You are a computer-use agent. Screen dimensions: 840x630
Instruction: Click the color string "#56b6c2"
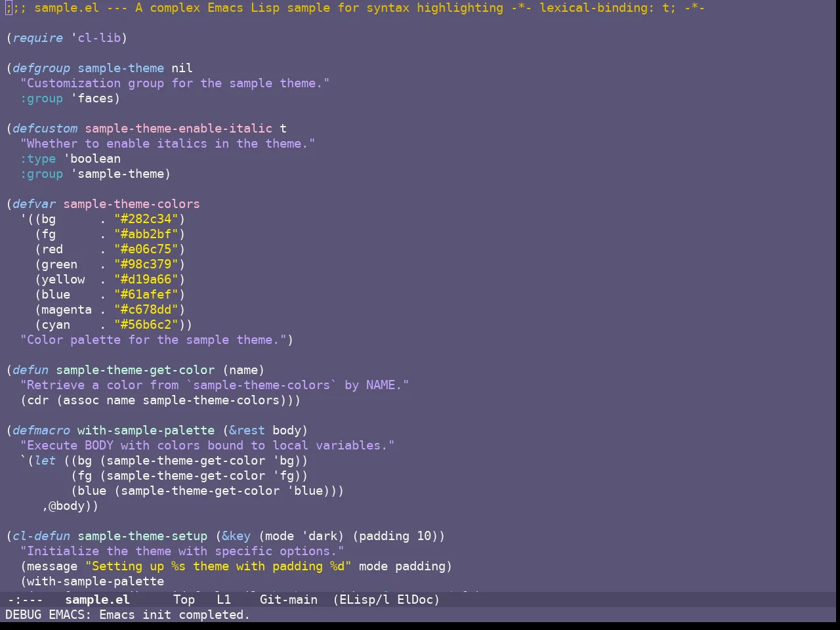click(x=146, y=325)
